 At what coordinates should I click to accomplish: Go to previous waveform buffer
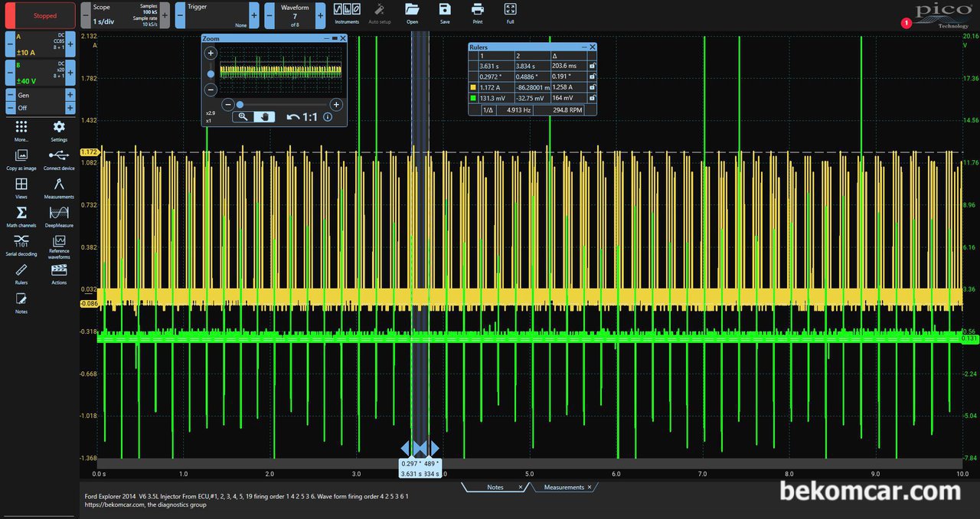point(269,15)
